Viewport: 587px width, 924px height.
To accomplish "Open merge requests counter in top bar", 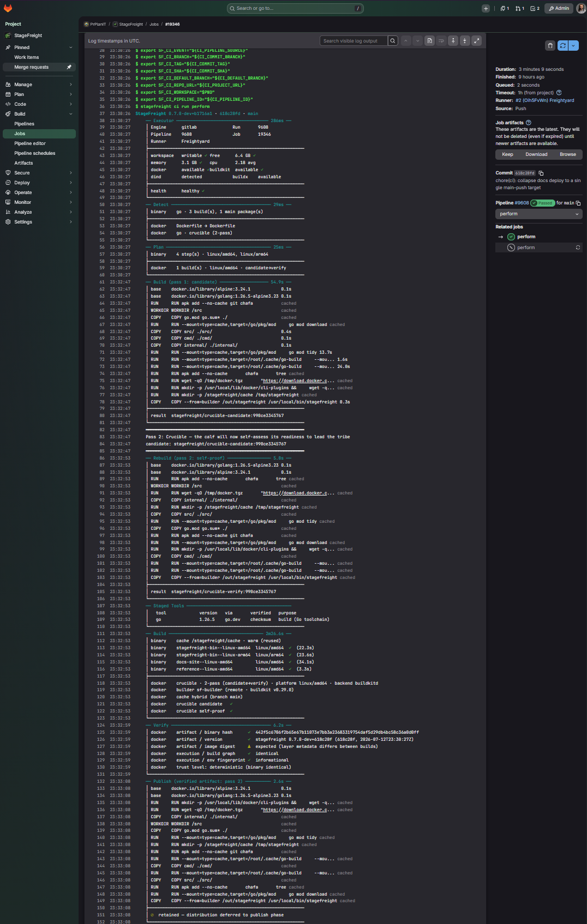I will coord(520,8).
